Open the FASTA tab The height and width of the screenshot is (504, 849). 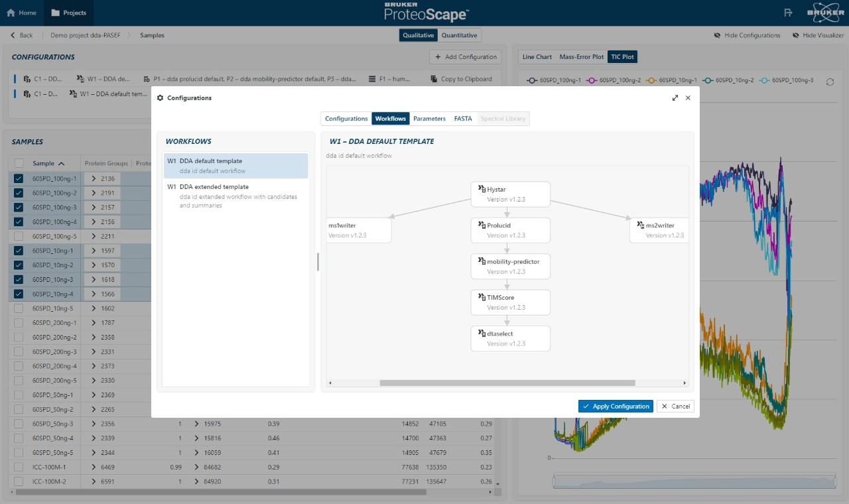(462, 119)
